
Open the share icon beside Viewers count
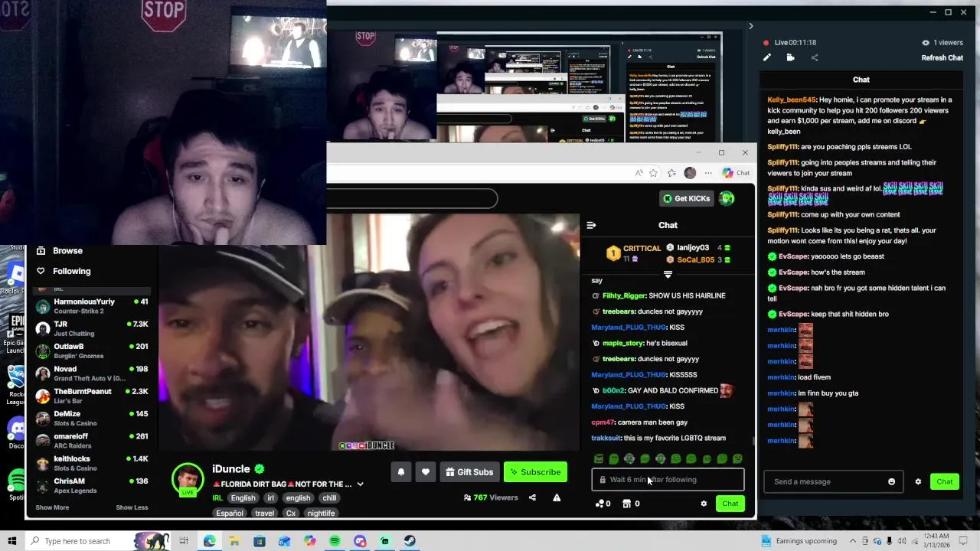tap(532, 497)
